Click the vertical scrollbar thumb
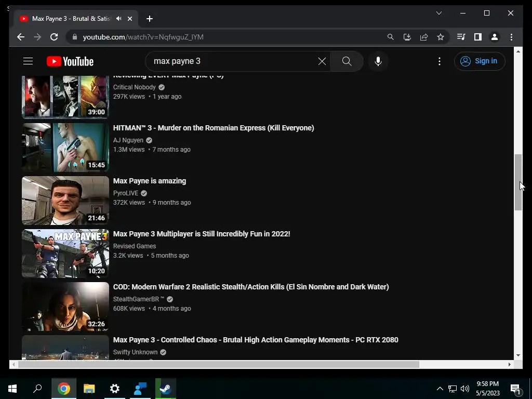 click(518, 182)
